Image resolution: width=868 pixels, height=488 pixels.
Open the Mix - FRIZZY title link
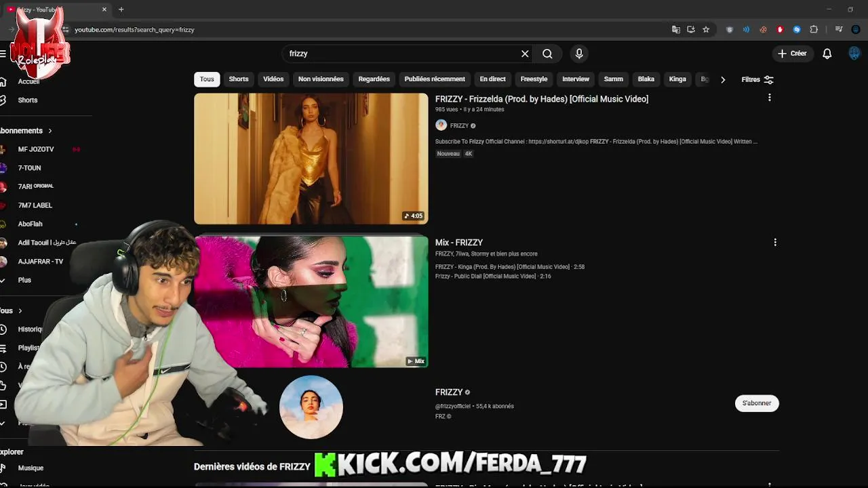[459, 243]
